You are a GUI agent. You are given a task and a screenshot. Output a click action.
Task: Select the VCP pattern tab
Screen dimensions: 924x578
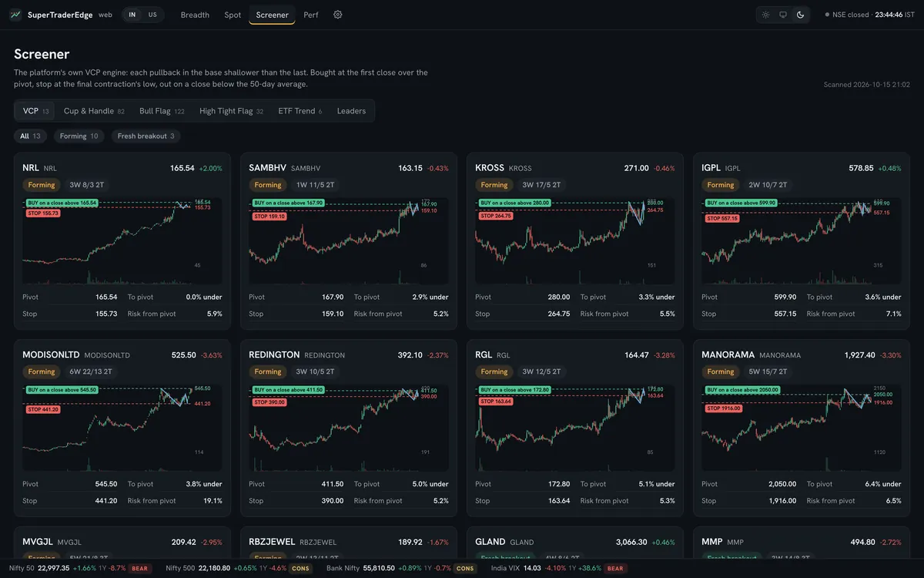coord(35,111)
